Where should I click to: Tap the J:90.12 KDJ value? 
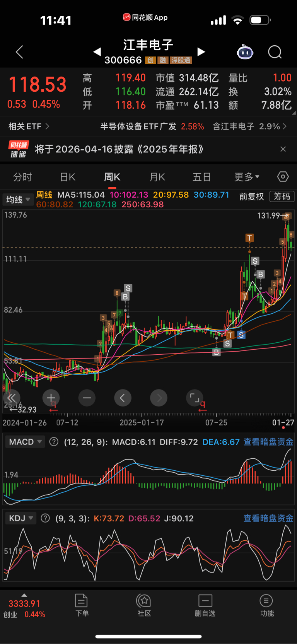pyautogui.click(x=179, y=518)
